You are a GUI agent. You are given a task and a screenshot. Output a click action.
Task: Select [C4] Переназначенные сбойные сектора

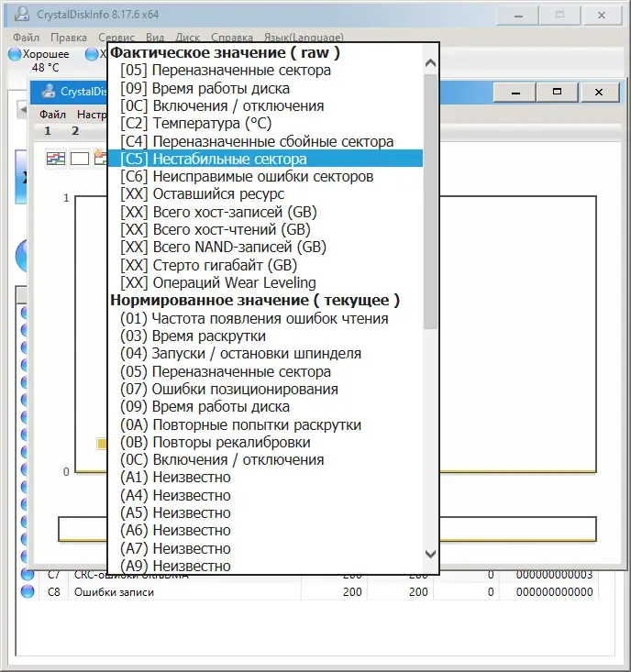265,141
